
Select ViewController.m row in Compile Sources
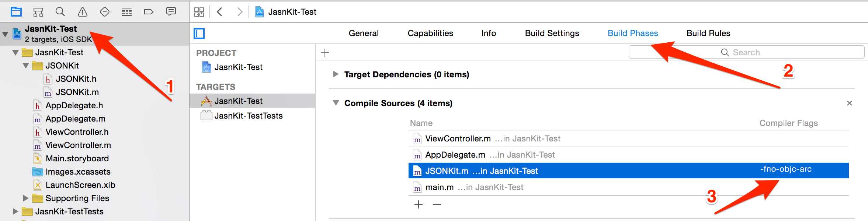[629, 138]
